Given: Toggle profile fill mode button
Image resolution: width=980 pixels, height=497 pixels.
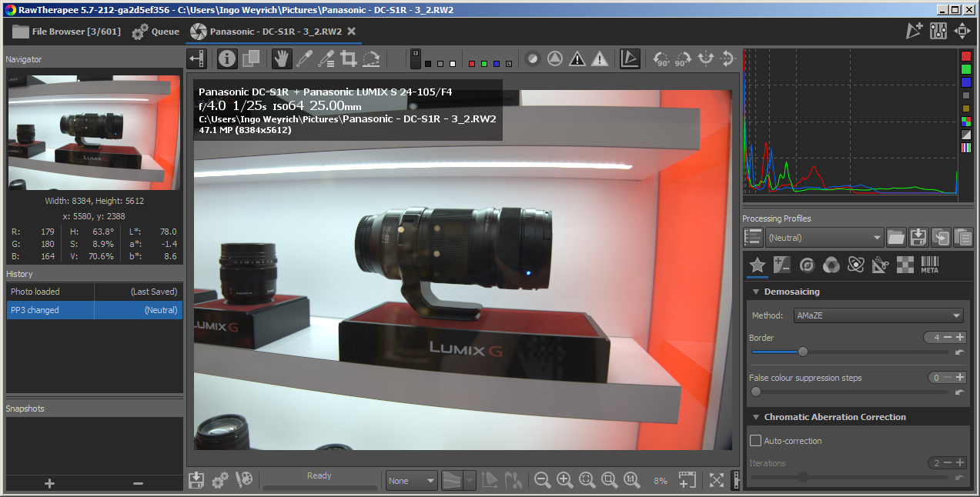Looking at the screenshot, I should [x=754, y=238].
